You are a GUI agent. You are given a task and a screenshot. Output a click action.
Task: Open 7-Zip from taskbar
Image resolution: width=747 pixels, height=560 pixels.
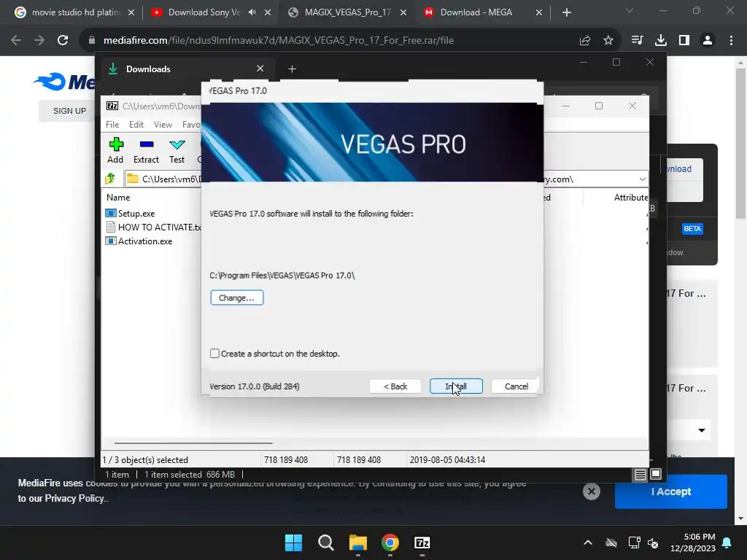[x=422, y=542]
